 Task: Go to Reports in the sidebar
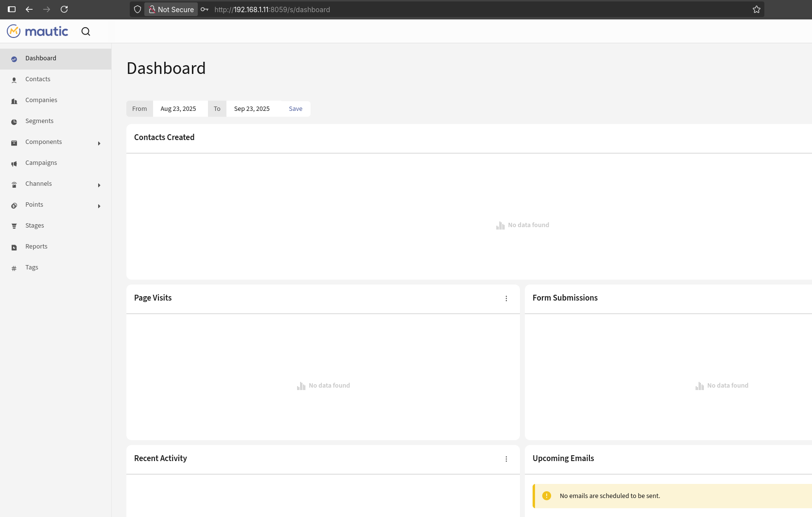point(36,247)
